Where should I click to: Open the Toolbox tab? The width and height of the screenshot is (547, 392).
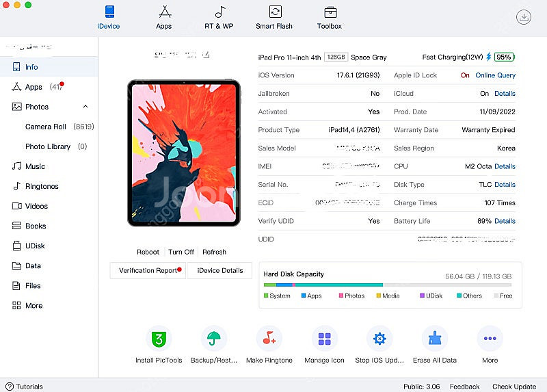click(x=330, y=18)
